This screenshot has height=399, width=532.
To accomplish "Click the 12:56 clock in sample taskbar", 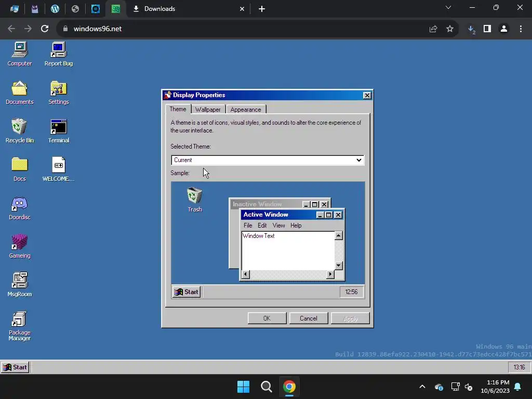I will pos(351,292).
